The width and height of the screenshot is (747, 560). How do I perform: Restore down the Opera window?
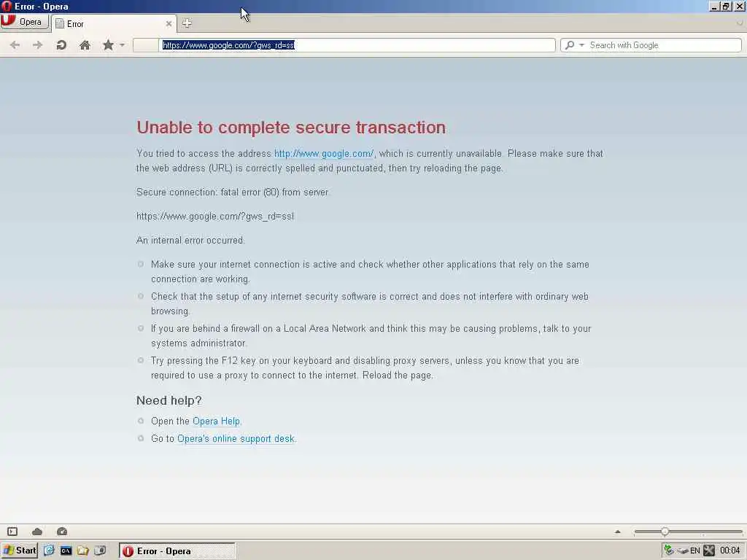coord(726,6)
